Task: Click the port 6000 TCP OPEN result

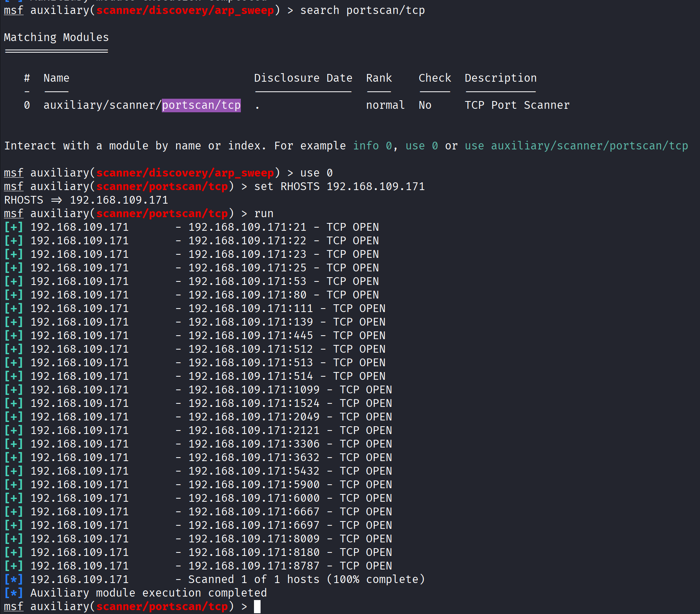Action: (x=198, y=498)
